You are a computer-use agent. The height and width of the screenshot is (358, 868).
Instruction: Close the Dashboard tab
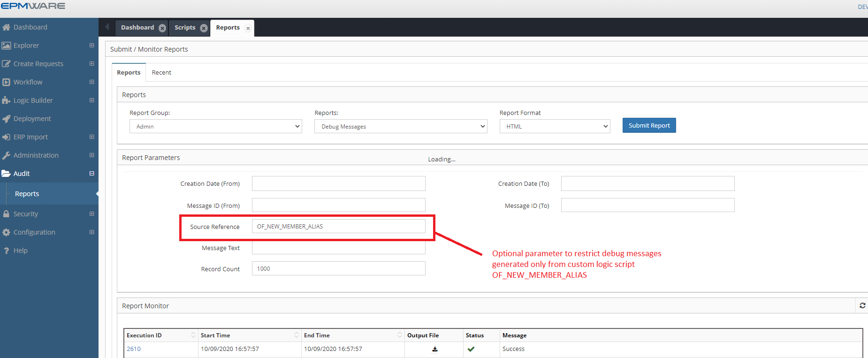[162, 28]
